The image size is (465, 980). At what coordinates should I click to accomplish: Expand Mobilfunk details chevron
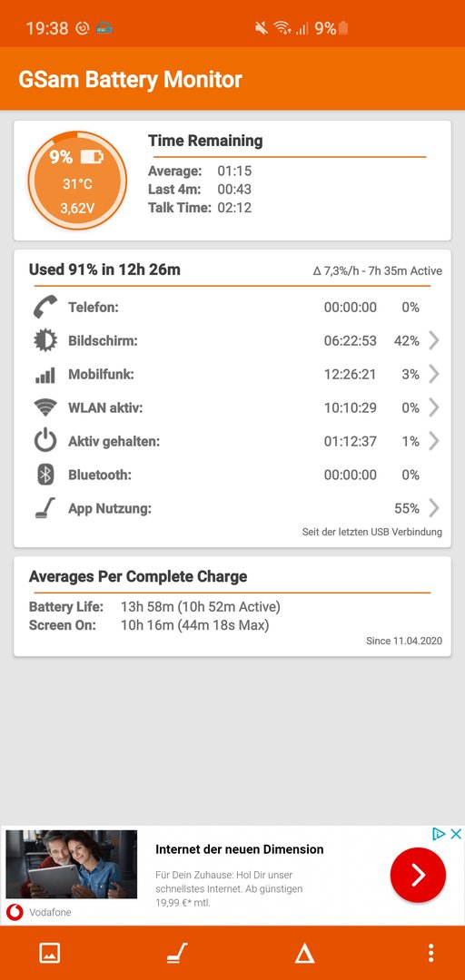(x=434, y=375)
